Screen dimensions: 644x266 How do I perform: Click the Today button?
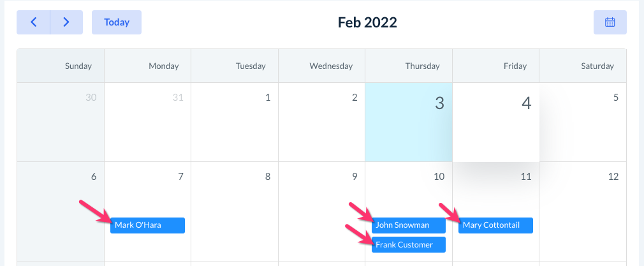(x=117, y=22)
